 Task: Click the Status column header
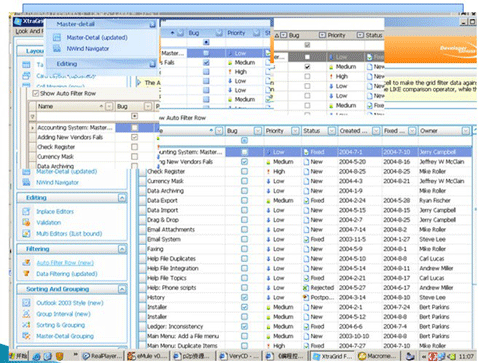click(x=312, y=131)
